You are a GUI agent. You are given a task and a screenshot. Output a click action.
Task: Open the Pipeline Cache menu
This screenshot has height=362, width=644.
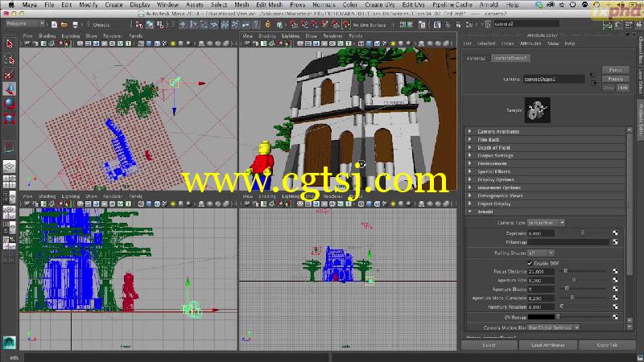(452, 5)
